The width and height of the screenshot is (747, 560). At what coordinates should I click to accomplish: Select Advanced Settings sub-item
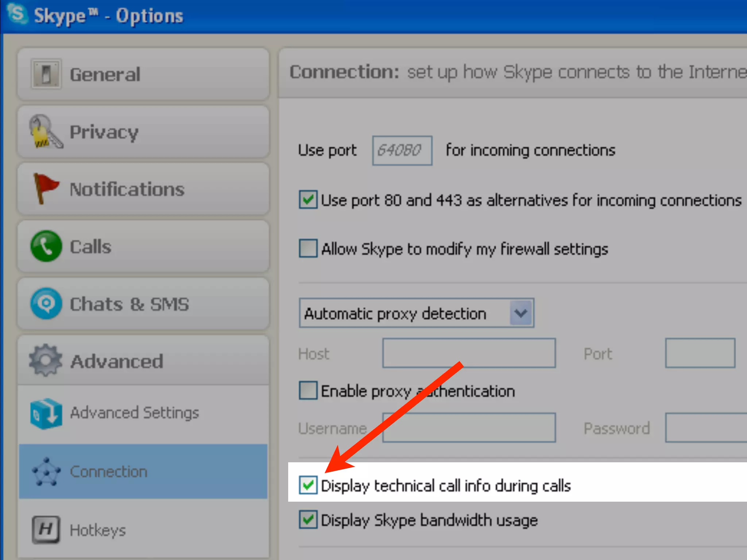pyautogui.click(x=143, y=413)
